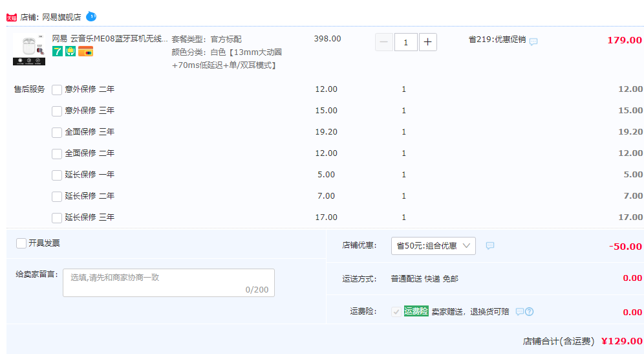Enable the 开具发票 invoice checkbox
The width and height of the screenshot is (644, 354).
coord(21,243)
